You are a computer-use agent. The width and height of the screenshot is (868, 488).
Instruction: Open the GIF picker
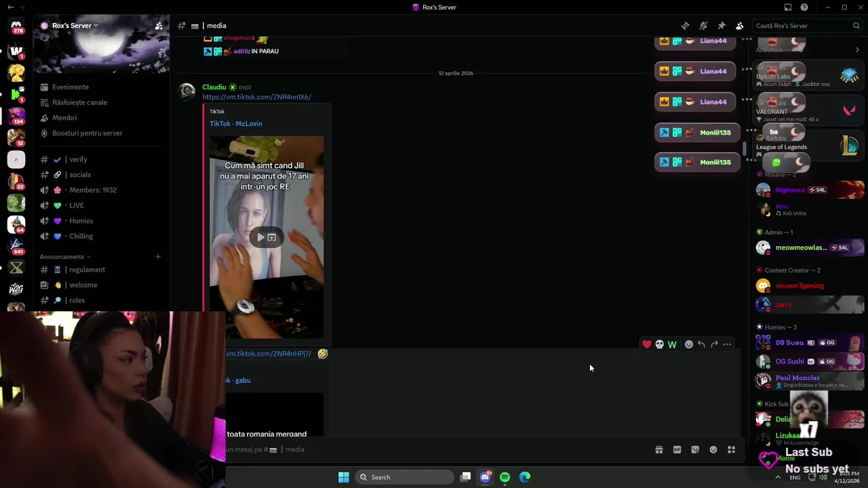[x=677, y=449]
